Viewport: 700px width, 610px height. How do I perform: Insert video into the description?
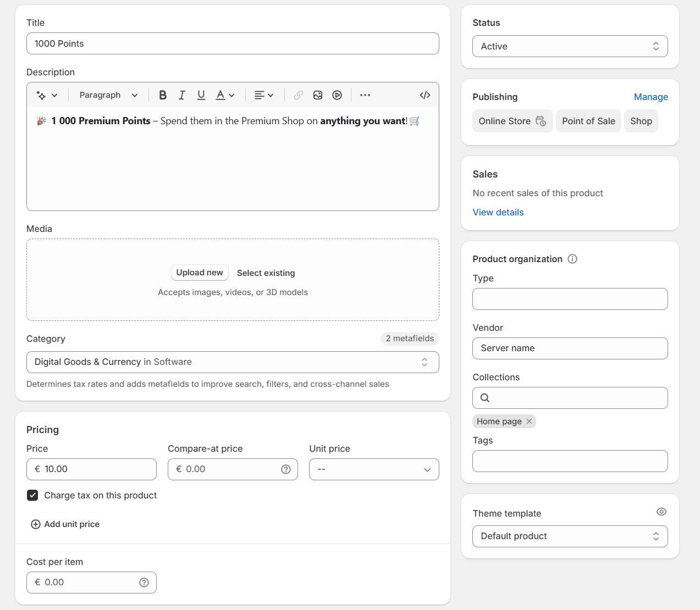point(337,95)
